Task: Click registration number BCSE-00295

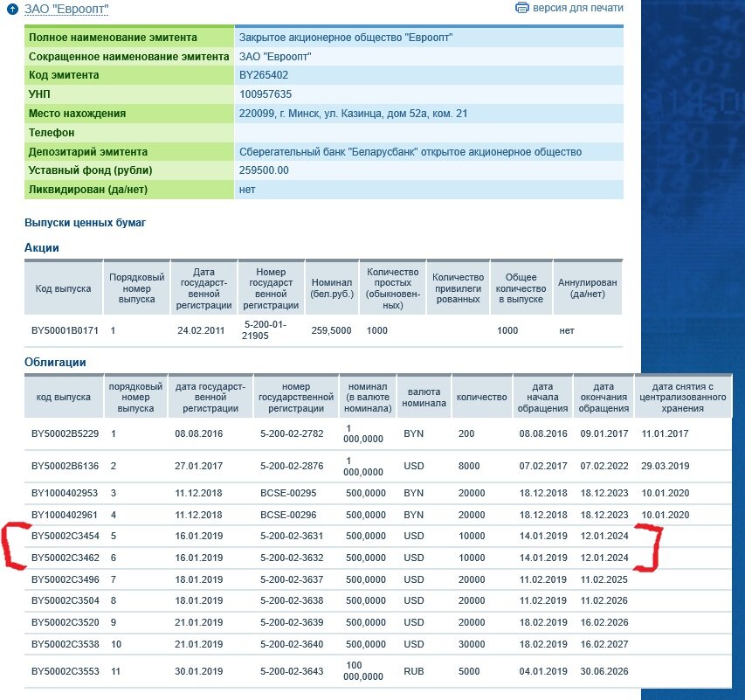Action: tap(288, 493)
